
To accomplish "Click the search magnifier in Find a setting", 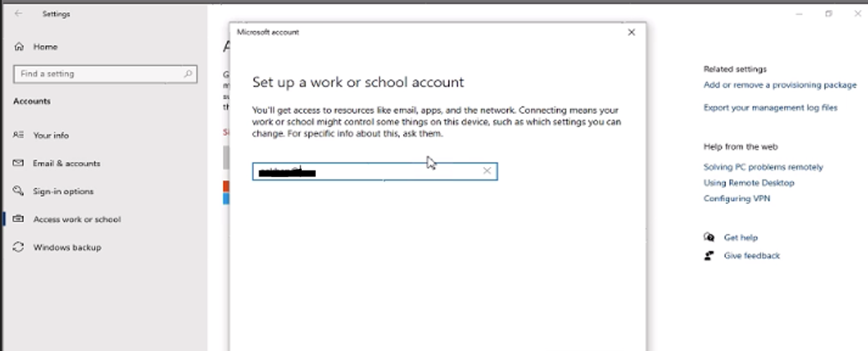I will click(188, 73).
